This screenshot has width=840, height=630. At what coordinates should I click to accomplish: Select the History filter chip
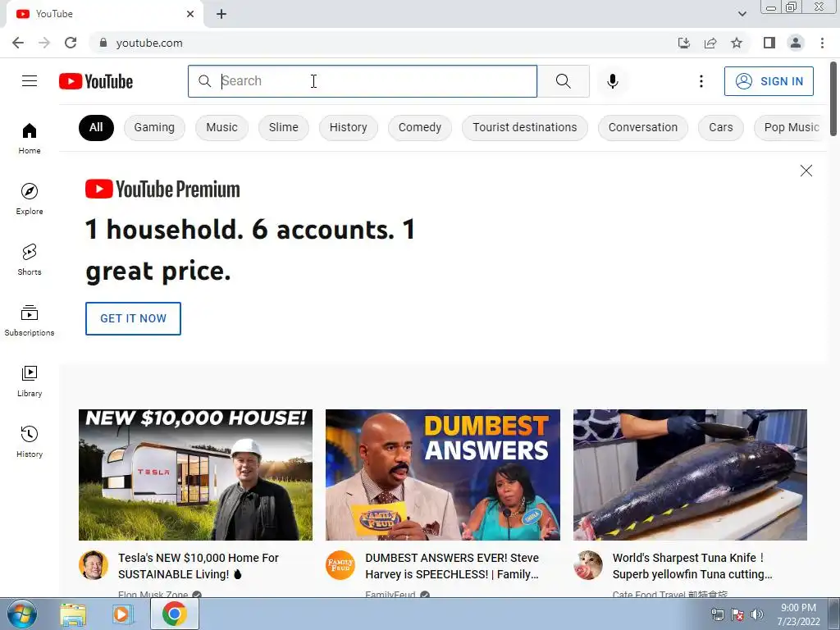coord(348,127)
